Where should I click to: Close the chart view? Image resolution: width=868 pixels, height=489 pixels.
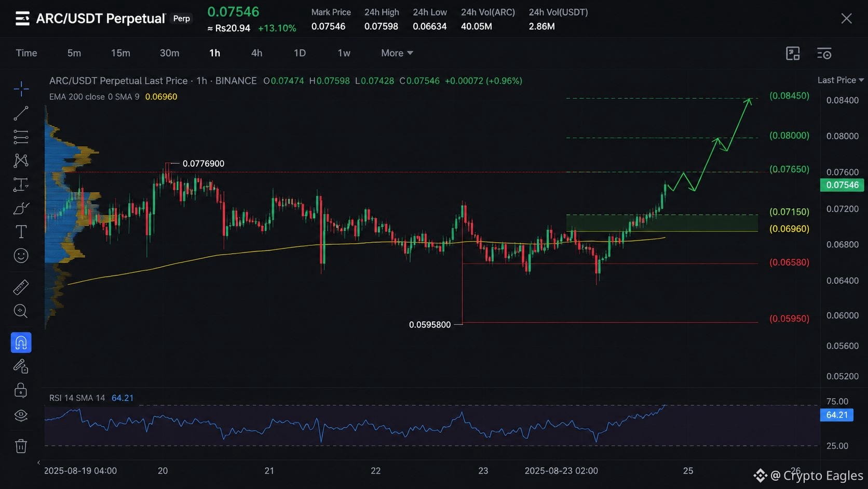coord(846,19)
